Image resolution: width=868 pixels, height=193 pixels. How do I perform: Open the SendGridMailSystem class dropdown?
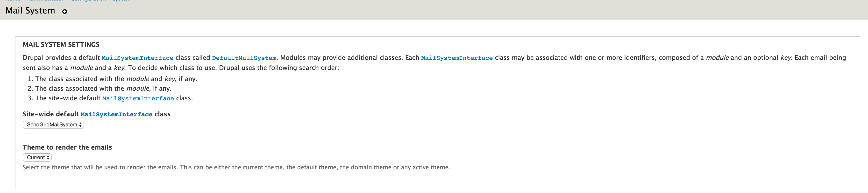53,125
